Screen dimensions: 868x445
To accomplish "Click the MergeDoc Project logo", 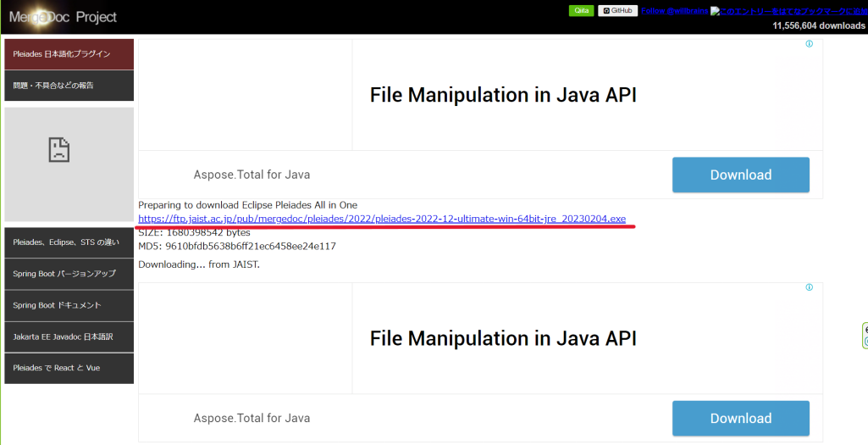I will [63, 17].
